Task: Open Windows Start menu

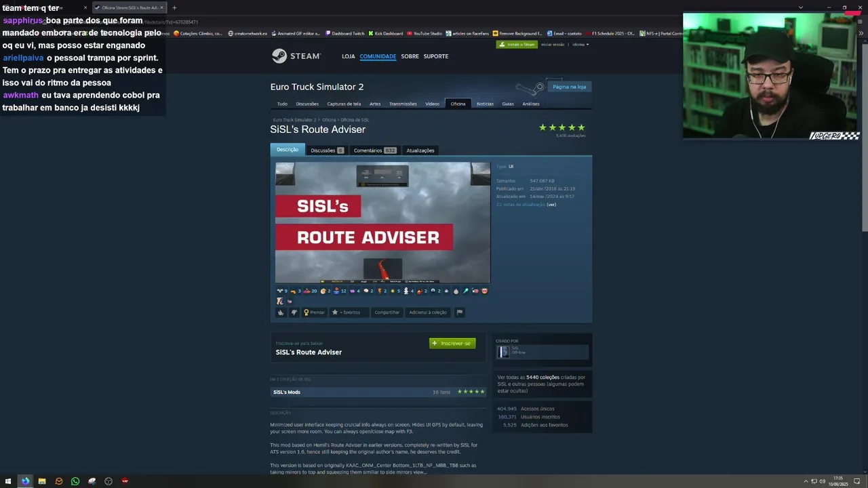Action: pyautogui.click(x=9, y=481)
